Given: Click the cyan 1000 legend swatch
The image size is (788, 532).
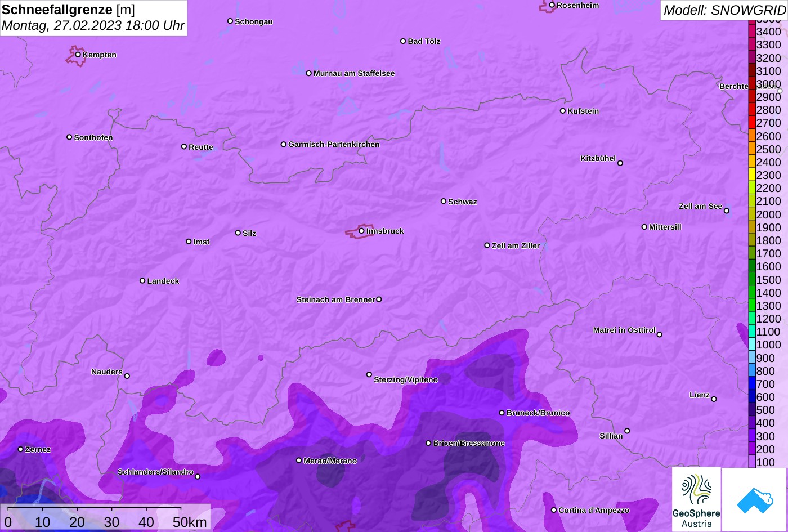Looking at the screenshot, I should 752,345.
